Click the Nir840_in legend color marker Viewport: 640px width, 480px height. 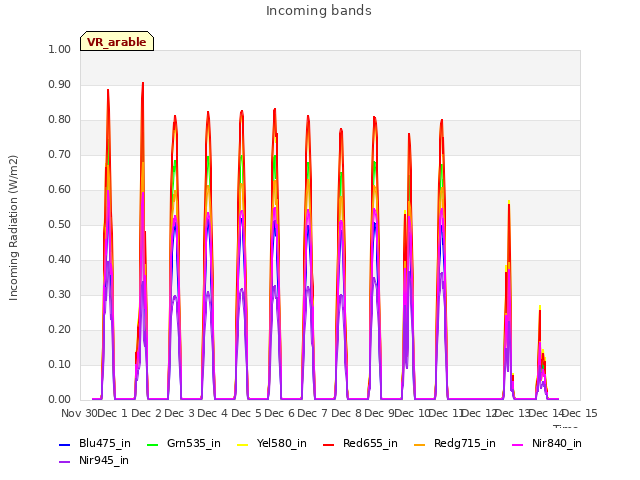click(x=518, y=444)
